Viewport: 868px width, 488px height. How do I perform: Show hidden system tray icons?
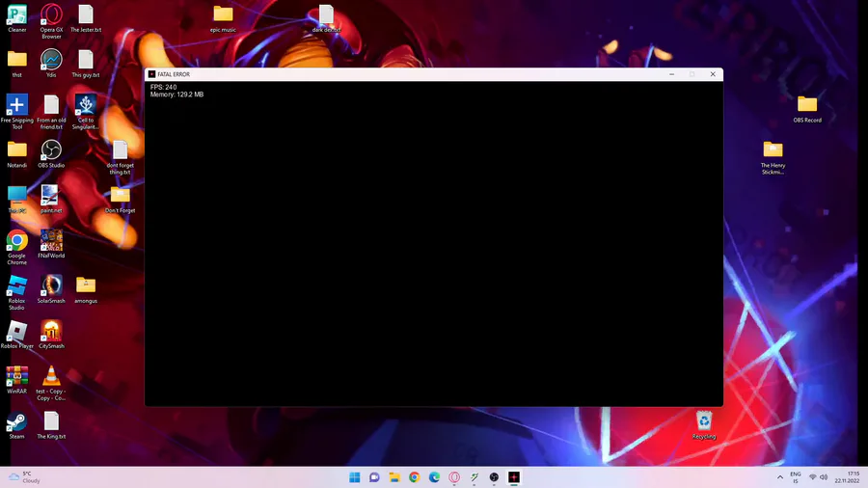(780, 477)
